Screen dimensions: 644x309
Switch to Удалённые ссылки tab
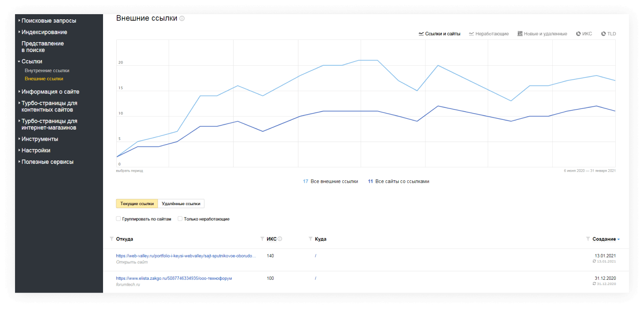[x=181, y=203]
